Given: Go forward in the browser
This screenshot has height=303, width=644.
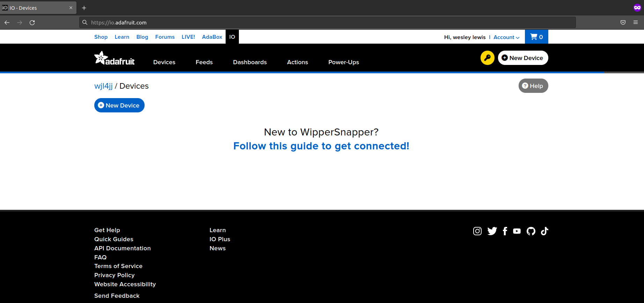Looking at the screenshot, I should (20, 22).
